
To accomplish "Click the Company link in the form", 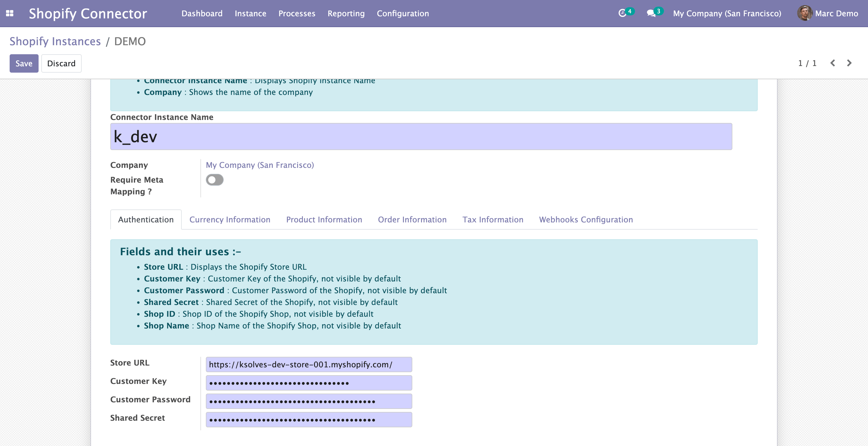I will (x=260, y=165).
